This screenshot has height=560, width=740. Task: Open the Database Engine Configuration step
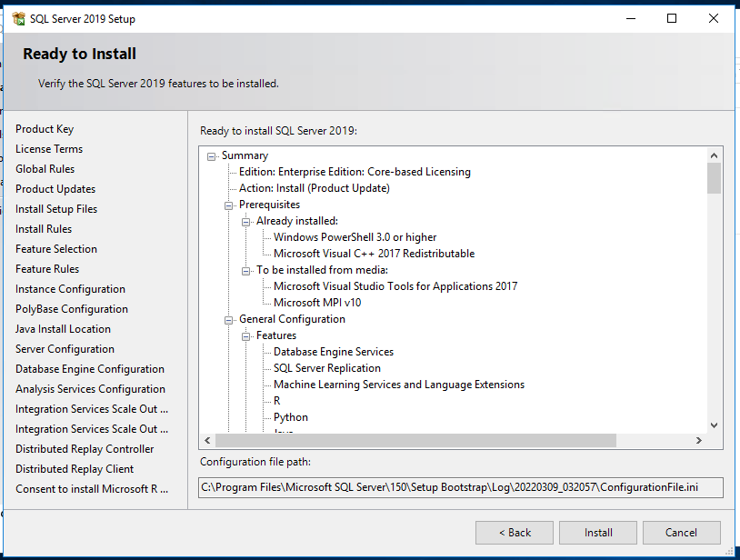(x=90, y=369)
